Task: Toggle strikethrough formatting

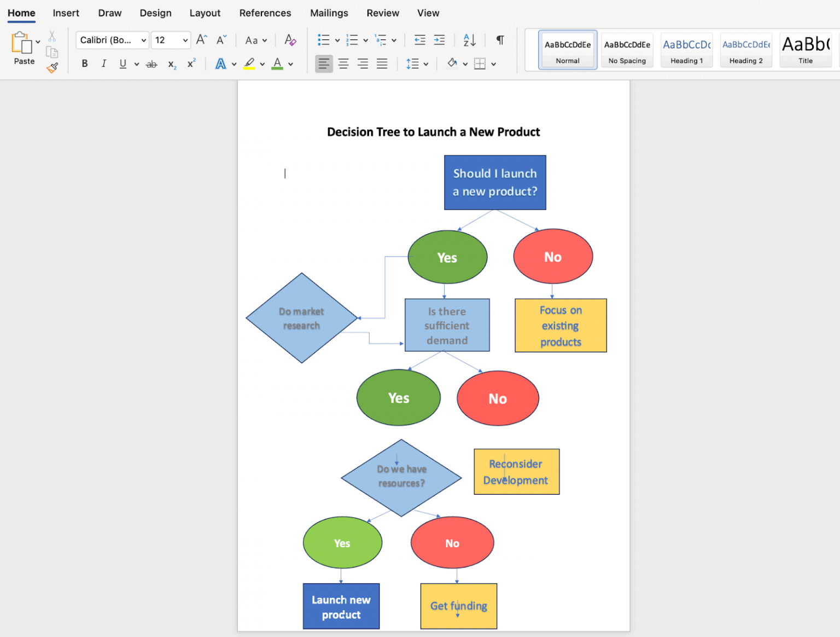Action: pos(151,64)
